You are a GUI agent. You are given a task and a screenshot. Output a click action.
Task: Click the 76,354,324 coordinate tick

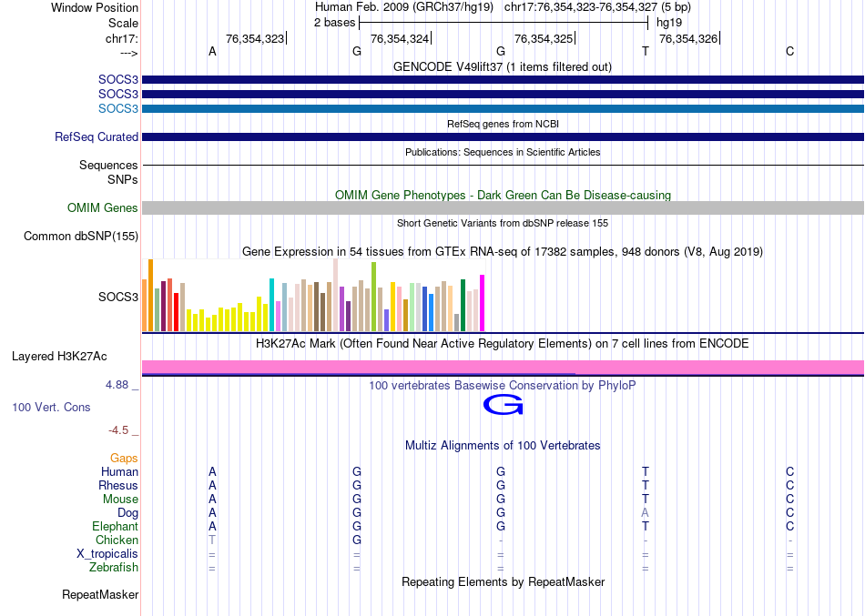[x=401, y=38]
